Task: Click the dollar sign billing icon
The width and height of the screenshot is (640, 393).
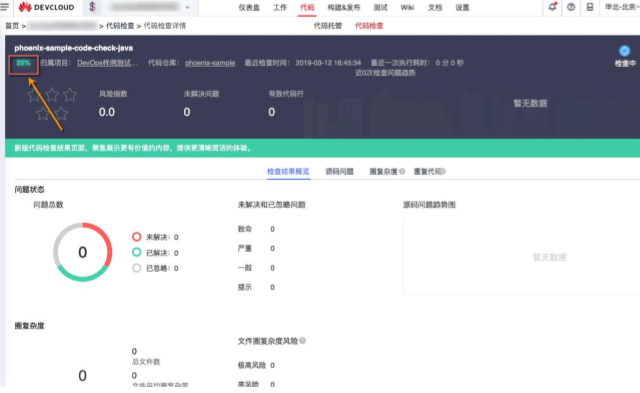Action: pos(92,7)
